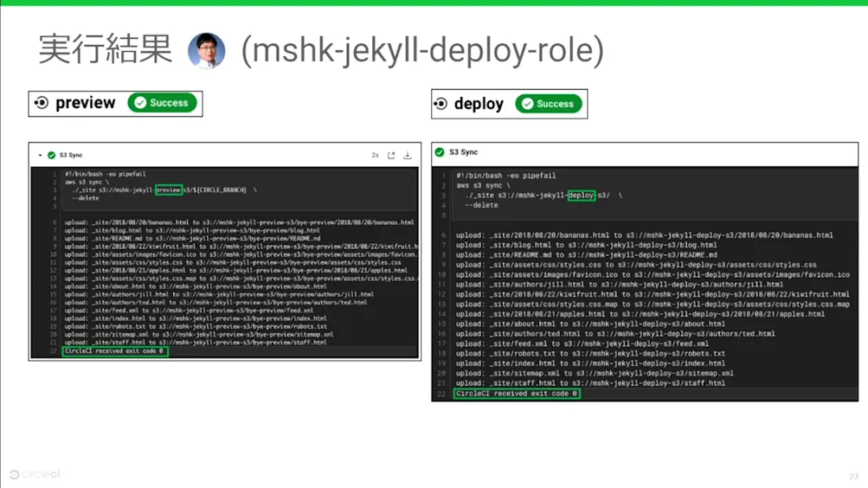Select the deploy job name label
This screenshot has height=488, width=868.
click(x=479, y=104)
